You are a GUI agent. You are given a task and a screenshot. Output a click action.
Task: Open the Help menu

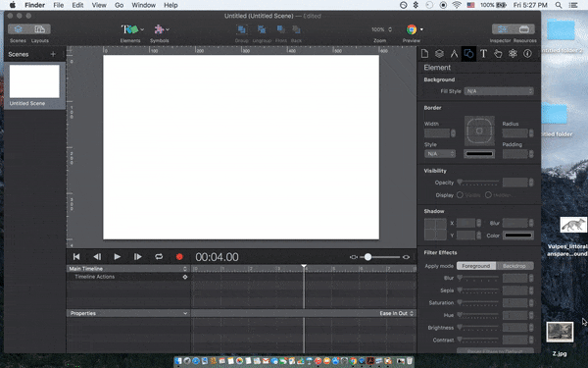click(x=171, y=5)
